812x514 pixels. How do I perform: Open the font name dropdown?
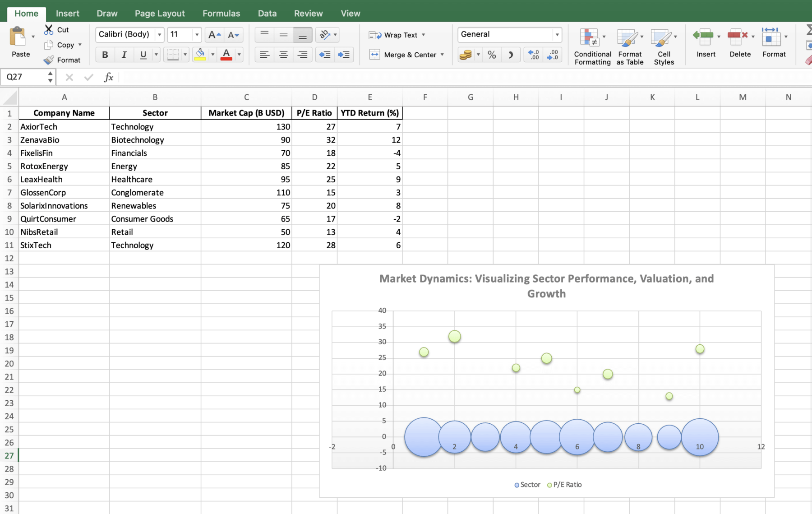tap(159, 34)
